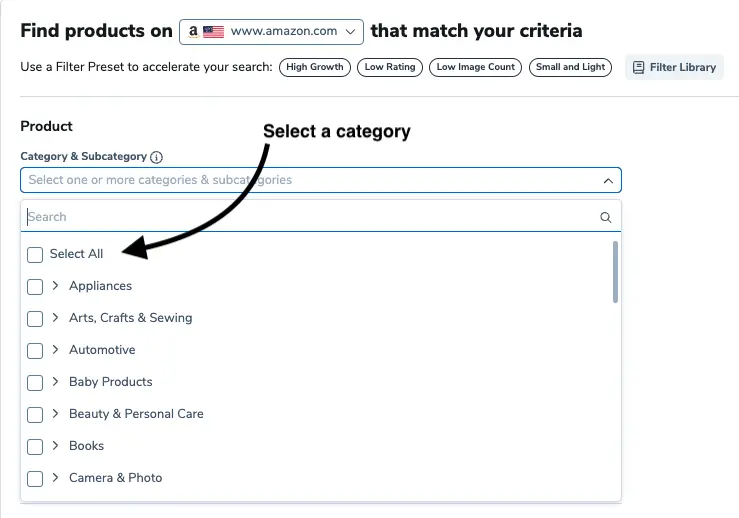The image size is (739, 518).
Task: Apply the Low Rating filter preset
Action: tap(389, 67)
